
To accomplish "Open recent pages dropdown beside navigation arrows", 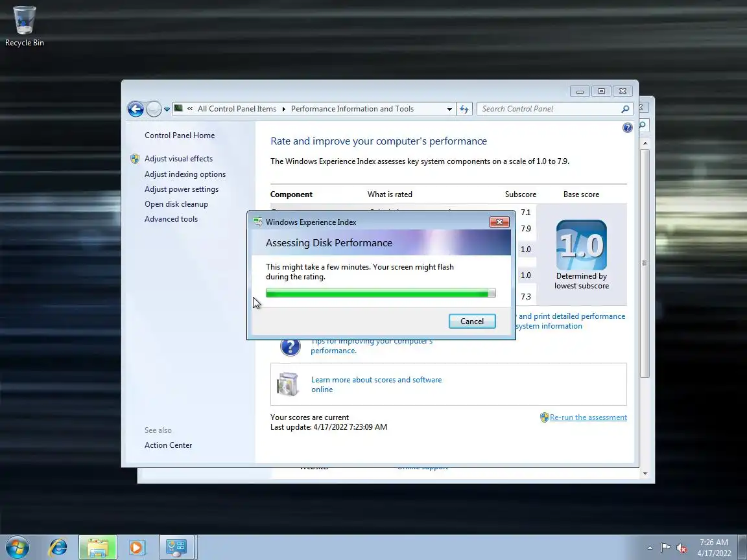I will (167, 110).
